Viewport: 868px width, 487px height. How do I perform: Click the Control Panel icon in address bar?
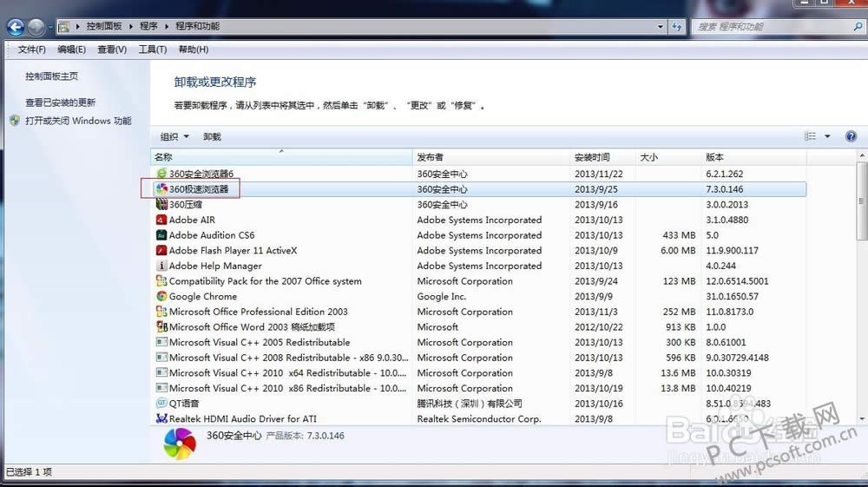pyautogui.click(x=63, y=27)
